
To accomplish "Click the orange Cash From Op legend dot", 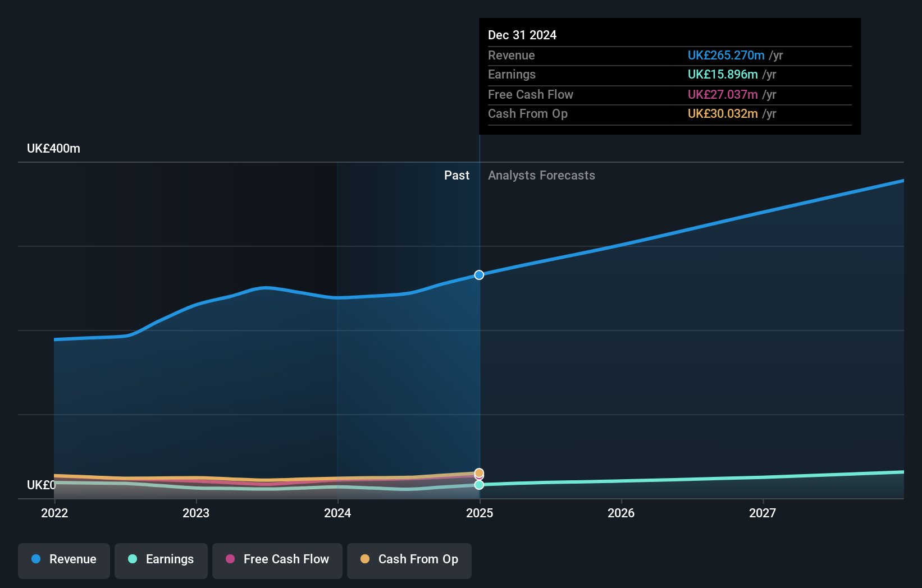I will (365, 559).
